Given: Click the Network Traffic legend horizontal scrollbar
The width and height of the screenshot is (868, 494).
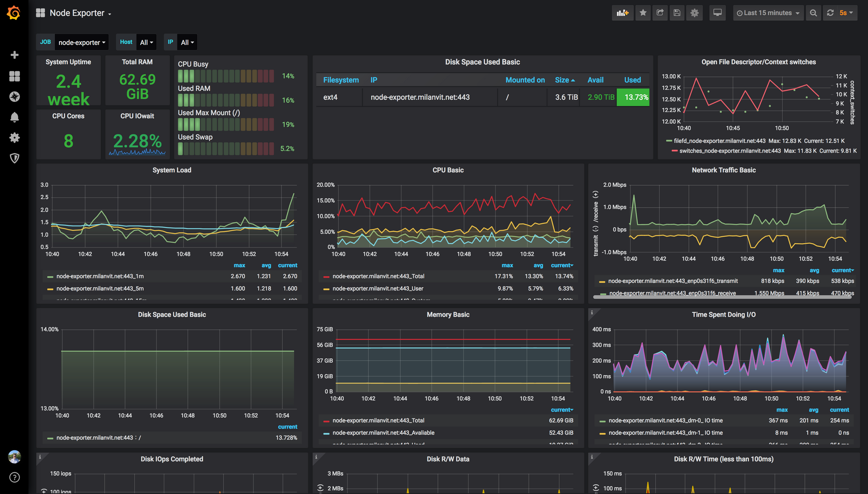Looking at the screenshot, I should coord(722,297).
